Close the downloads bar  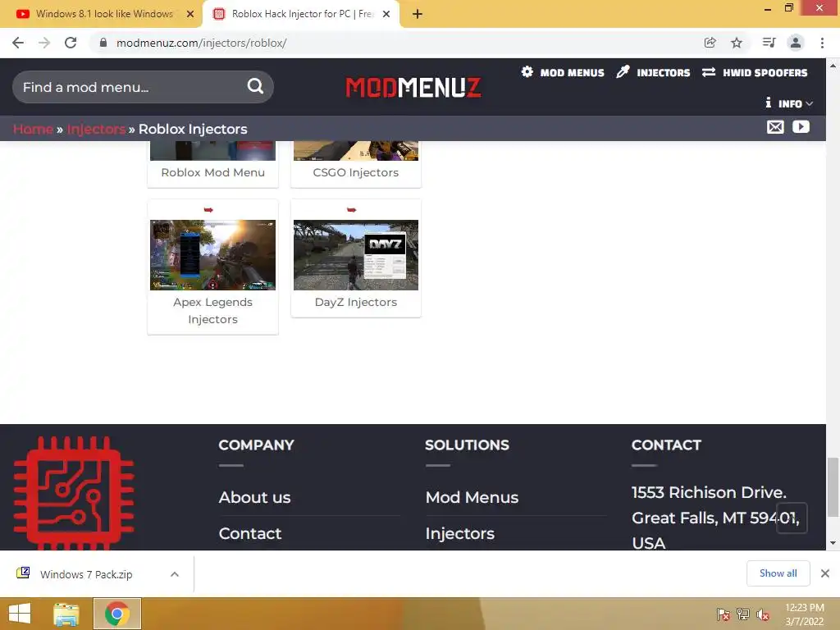click(825, 573)
